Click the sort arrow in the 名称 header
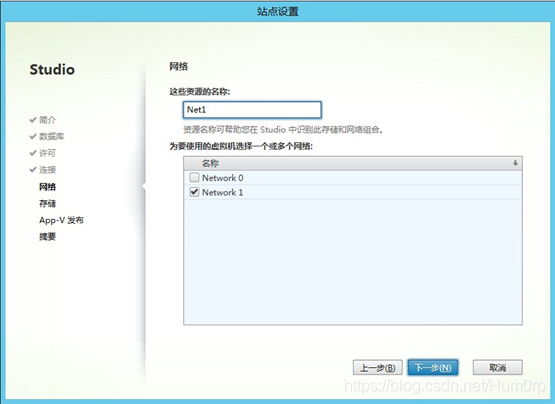Screen dimensions: 555x404 (515, 163)
